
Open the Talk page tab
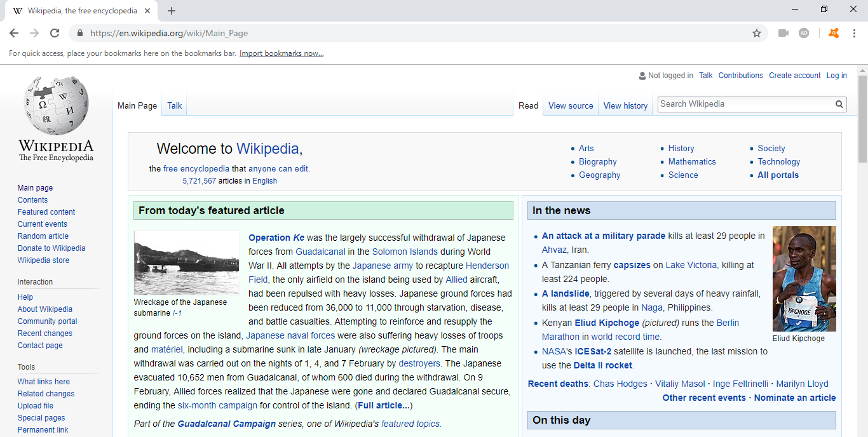coord(175,106)
